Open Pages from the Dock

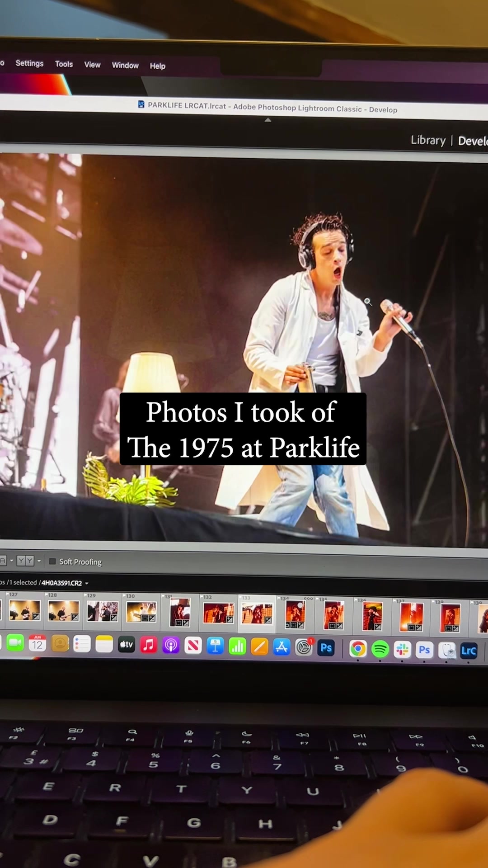point(259,647)
